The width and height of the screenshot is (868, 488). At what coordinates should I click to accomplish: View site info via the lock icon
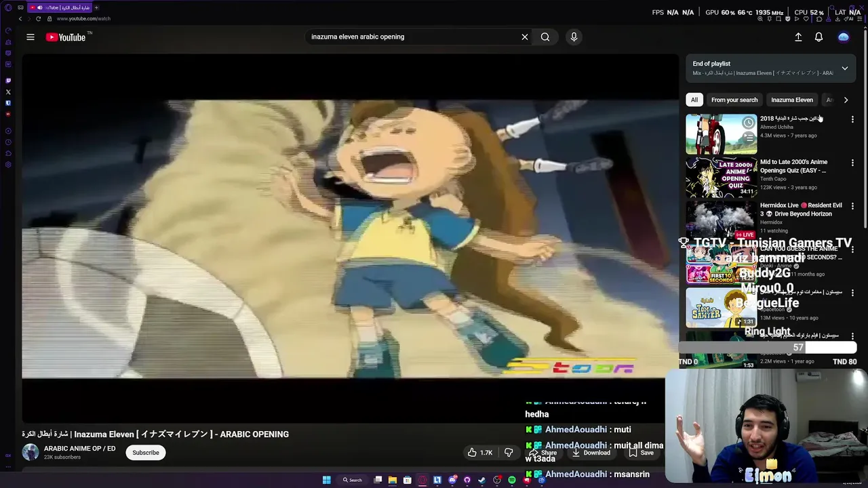pos(50,18)
